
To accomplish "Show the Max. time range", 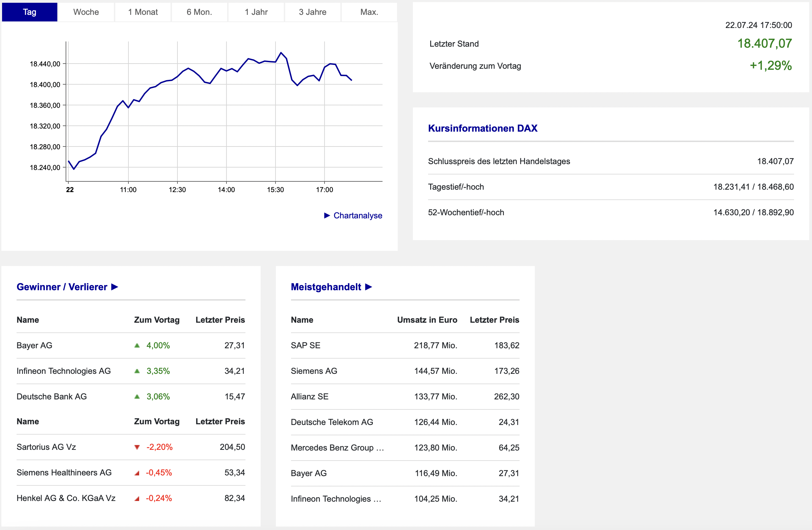I will [369, 12].
